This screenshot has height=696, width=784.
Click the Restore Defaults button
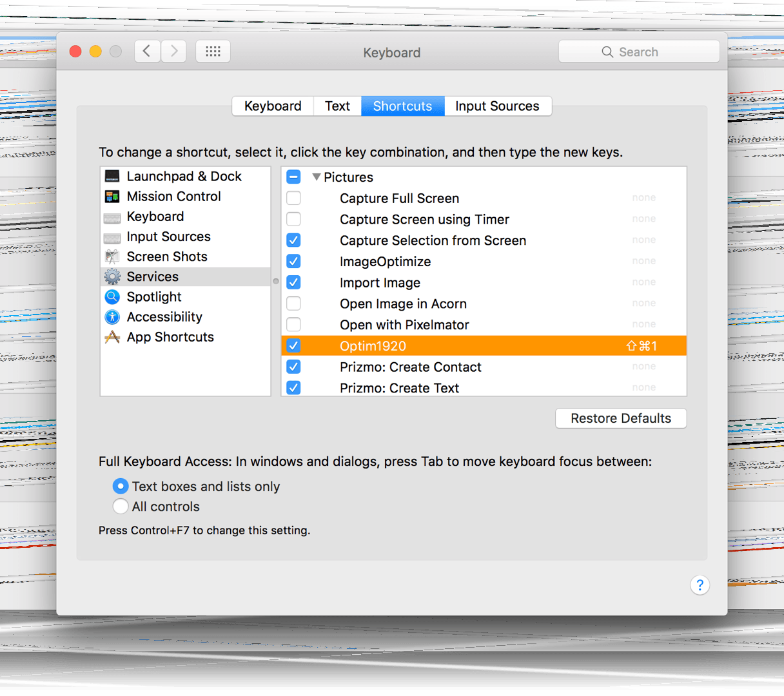621,418
